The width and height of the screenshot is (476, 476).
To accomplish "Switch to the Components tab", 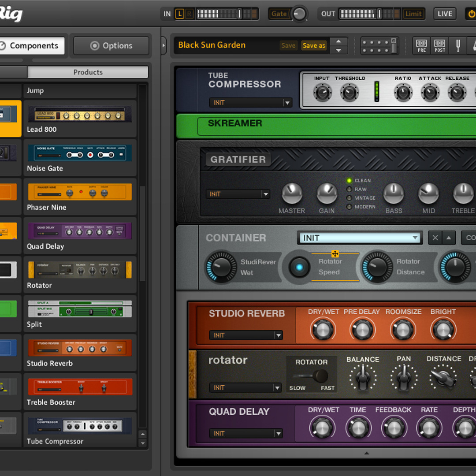I will [32, 46].
